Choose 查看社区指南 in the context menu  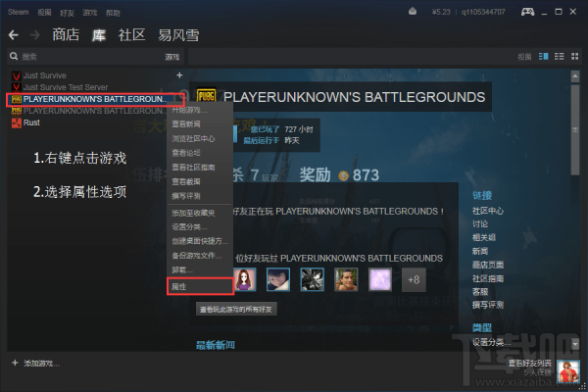(x=200, y=168)
